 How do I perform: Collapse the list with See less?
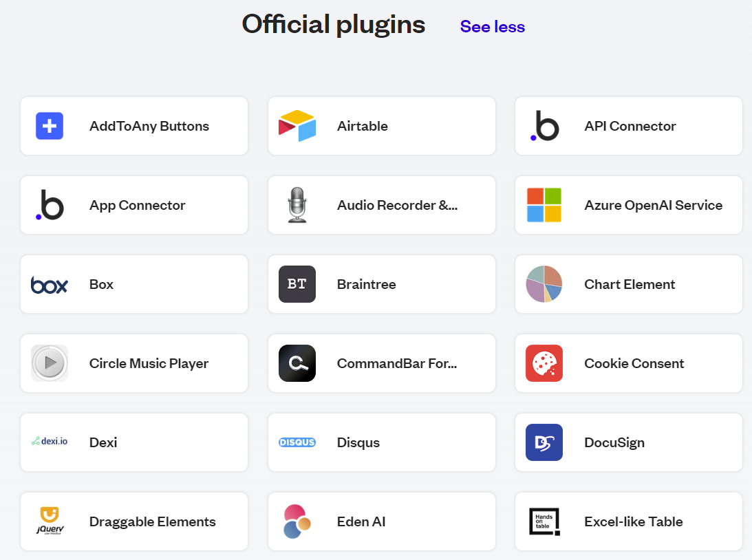click(493, 26)
